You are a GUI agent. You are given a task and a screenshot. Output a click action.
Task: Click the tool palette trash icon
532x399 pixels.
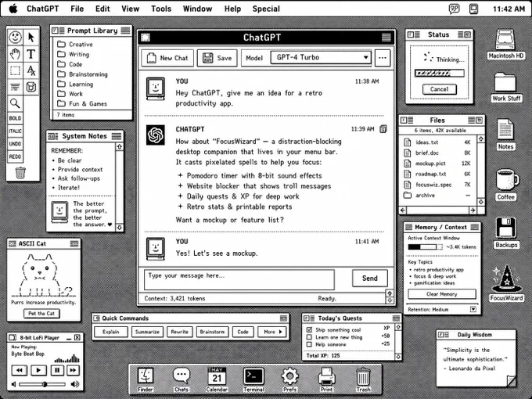(20, 172)
